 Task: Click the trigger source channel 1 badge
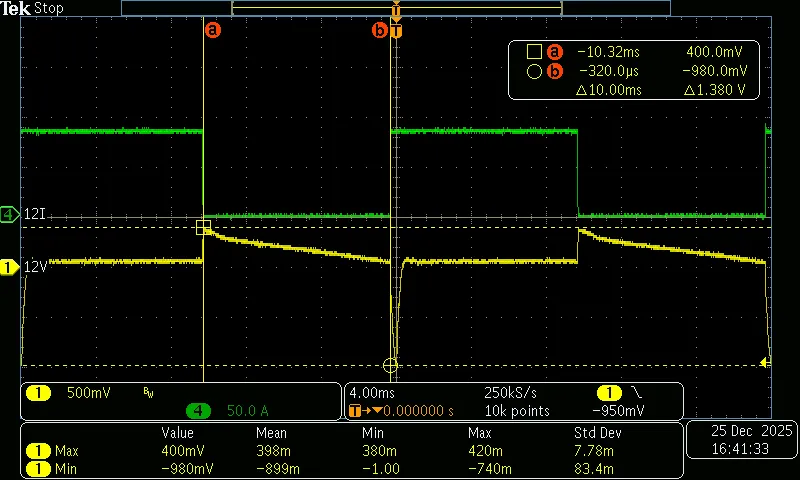point(609,393)
